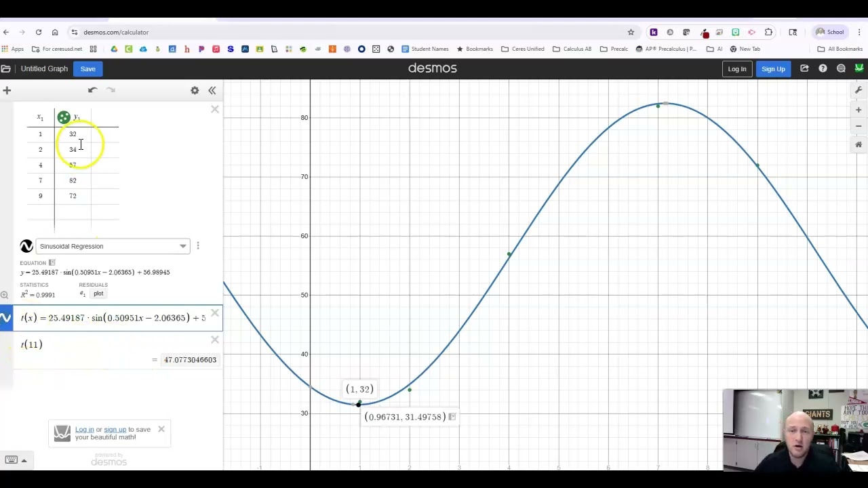Open the Ceres Unified bookmark folder

coord(523,49)
